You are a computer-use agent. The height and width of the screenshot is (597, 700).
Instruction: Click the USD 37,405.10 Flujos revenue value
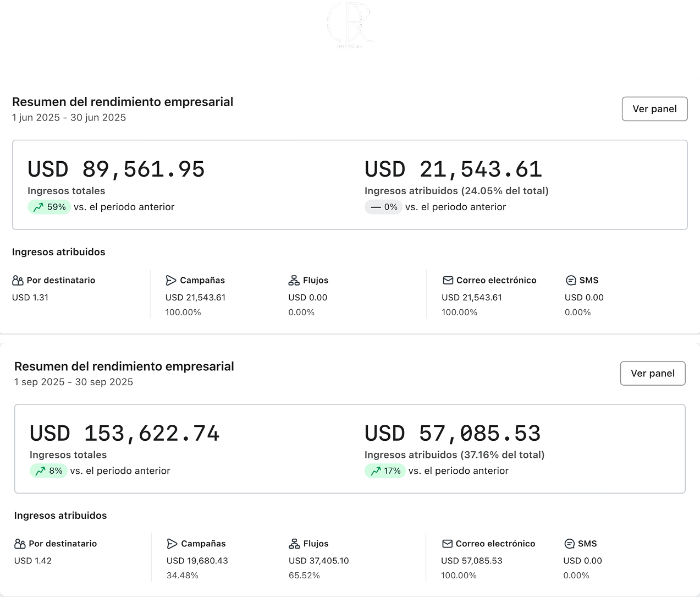[319, 561]
